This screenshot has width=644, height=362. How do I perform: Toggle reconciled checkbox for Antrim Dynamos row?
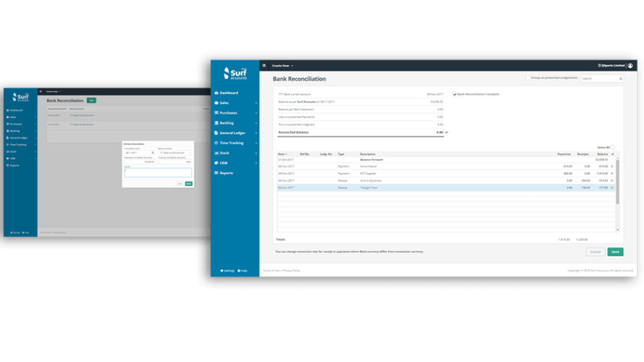point(612,180)
